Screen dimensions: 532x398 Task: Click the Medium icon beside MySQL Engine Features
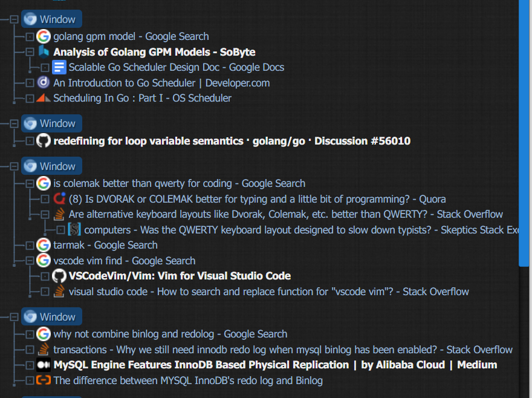(44, 365)
